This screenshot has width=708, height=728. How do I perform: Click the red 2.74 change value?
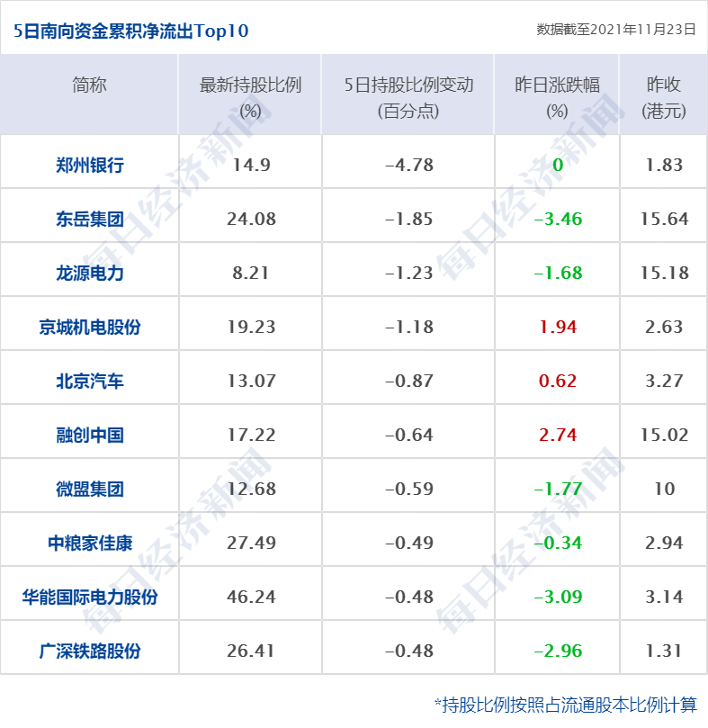coord(557,435)
